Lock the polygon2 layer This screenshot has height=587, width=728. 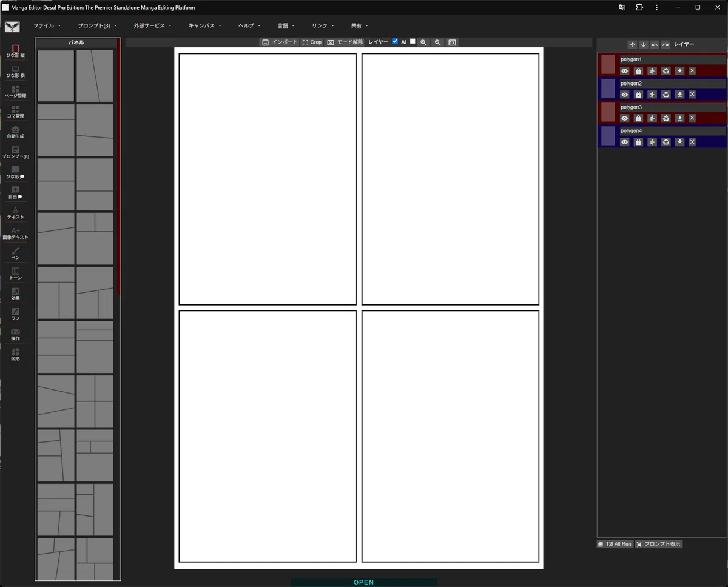point(638,95)
